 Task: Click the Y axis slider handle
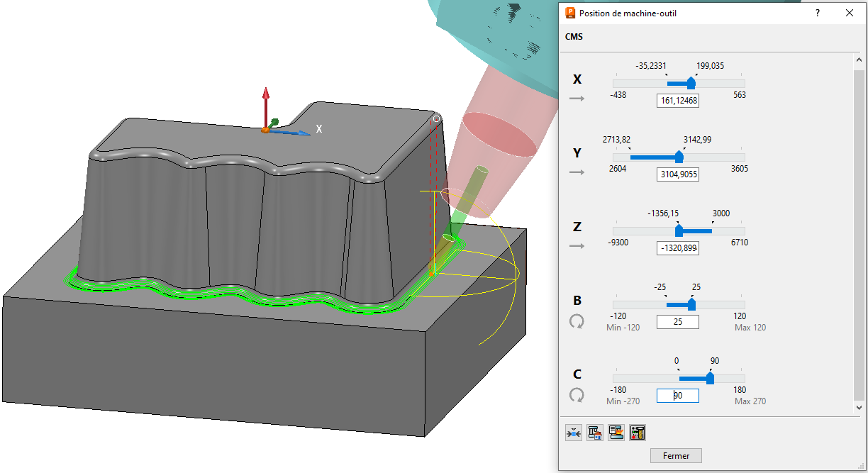(679, 157)
